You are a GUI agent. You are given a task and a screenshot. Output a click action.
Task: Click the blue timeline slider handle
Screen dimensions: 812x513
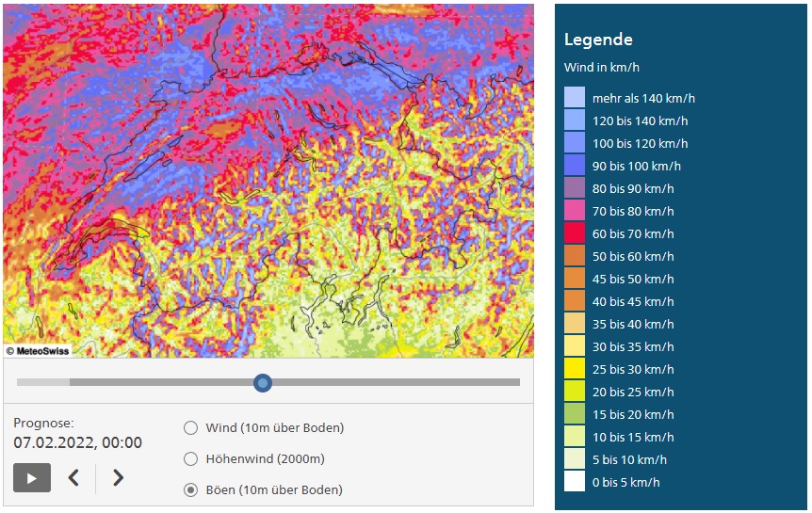tap(263, 383)
